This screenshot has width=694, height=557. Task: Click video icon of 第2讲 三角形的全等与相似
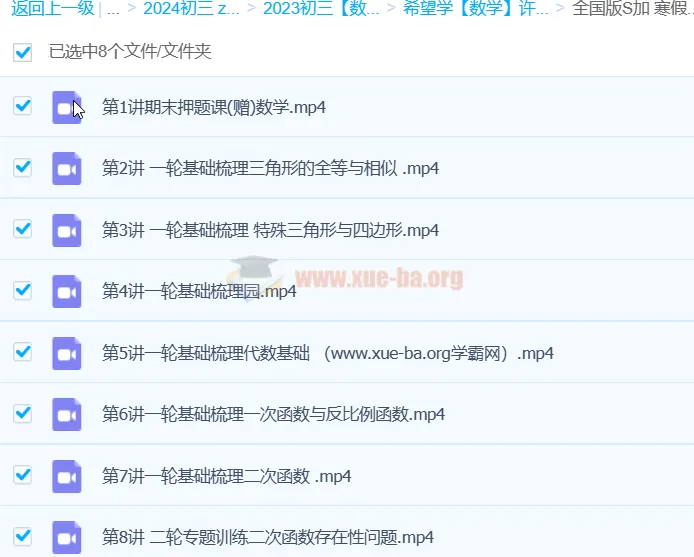click(67, 169)
